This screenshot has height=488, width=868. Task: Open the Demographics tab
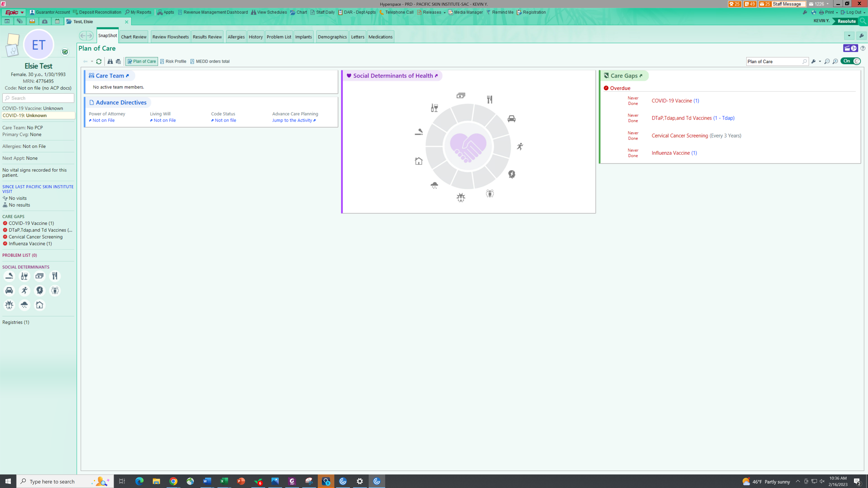pyautogui.click(x=332, y=36)
